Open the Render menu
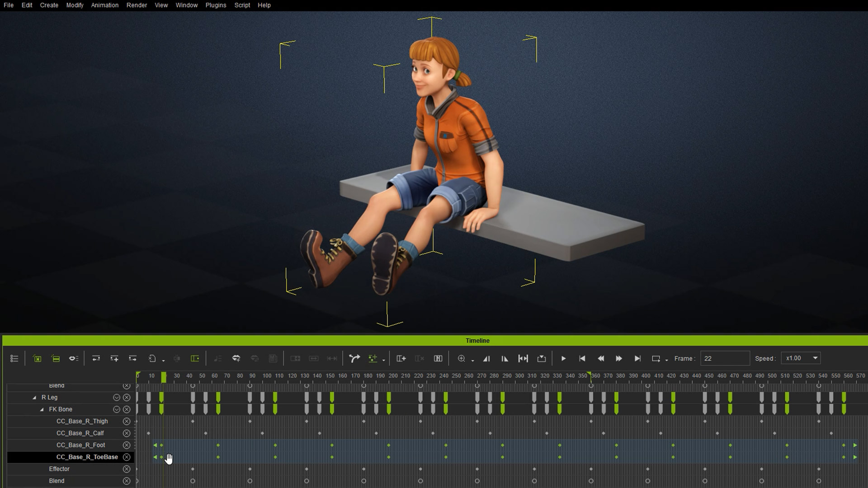868x488 pixels. [x=137, y=5]
